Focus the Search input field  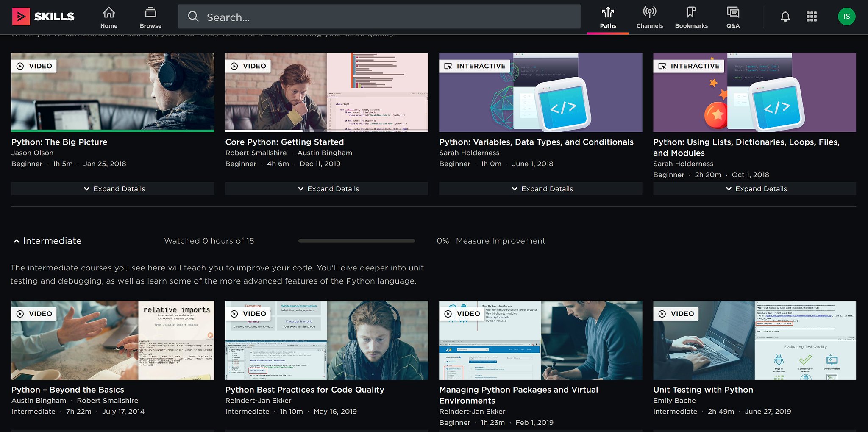(x=379, y=17)
